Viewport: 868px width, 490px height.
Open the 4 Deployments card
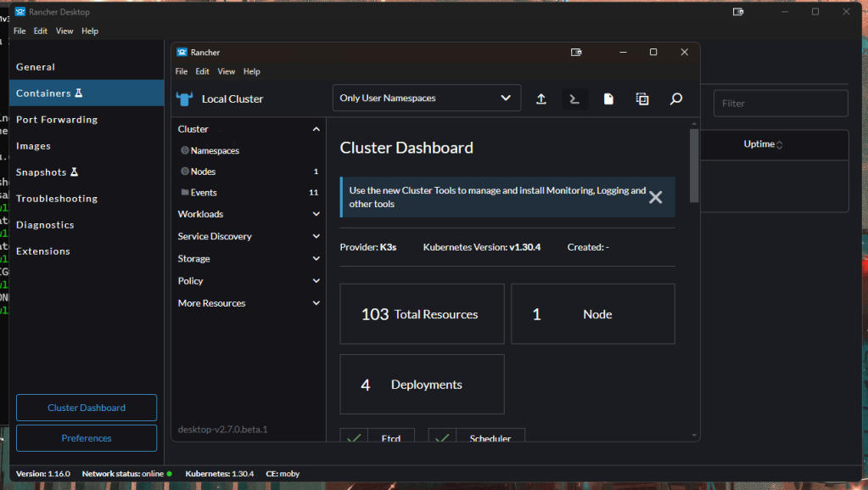click(x=422, y=385)
